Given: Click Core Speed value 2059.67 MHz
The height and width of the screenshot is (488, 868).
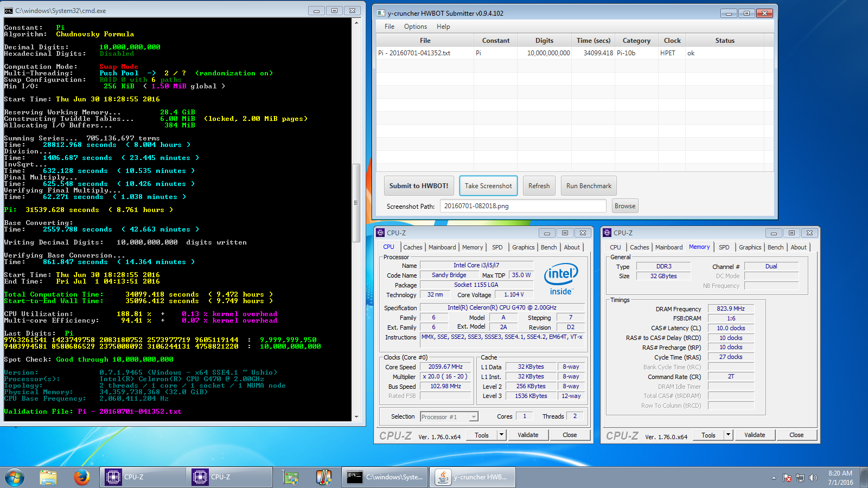Looking at the screenshot, I should tap(445, 367).
